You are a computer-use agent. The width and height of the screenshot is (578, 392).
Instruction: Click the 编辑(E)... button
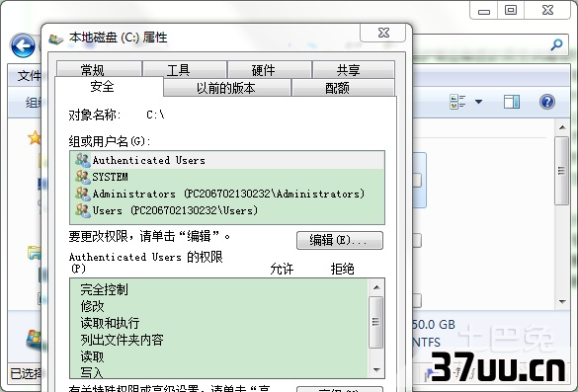(x=340, y=240)
